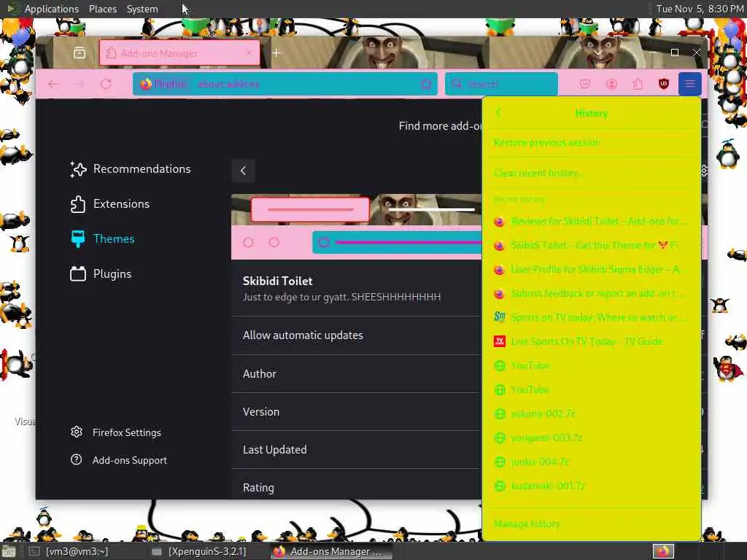Click the Save to Pocket icon
The width and height of the screenshot is (747, 560).
585,85
